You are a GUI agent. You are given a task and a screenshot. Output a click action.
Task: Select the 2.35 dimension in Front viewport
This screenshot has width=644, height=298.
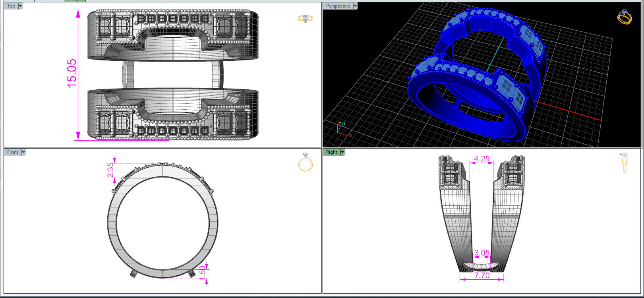110,170
